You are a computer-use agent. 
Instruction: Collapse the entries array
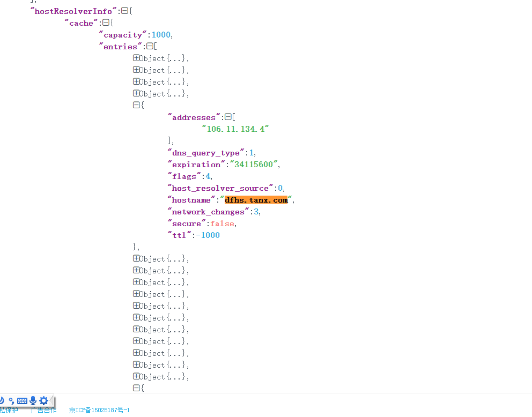pyautogui.click(x=150, y=46)
